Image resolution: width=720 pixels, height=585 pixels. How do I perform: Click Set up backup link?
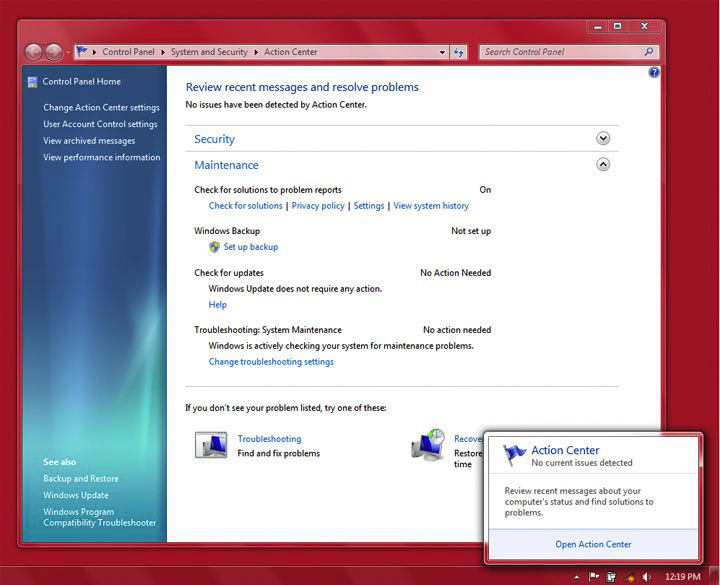pos(250,247)
